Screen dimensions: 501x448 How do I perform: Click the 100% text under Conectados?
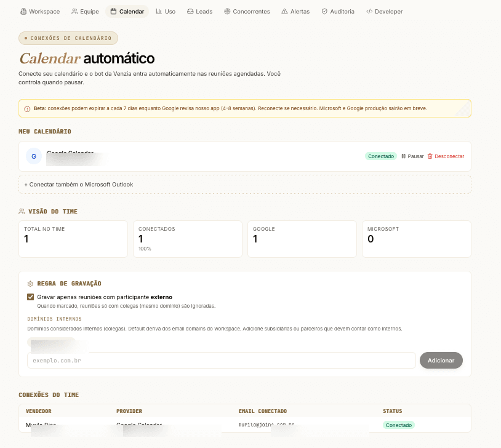(145, 249)
